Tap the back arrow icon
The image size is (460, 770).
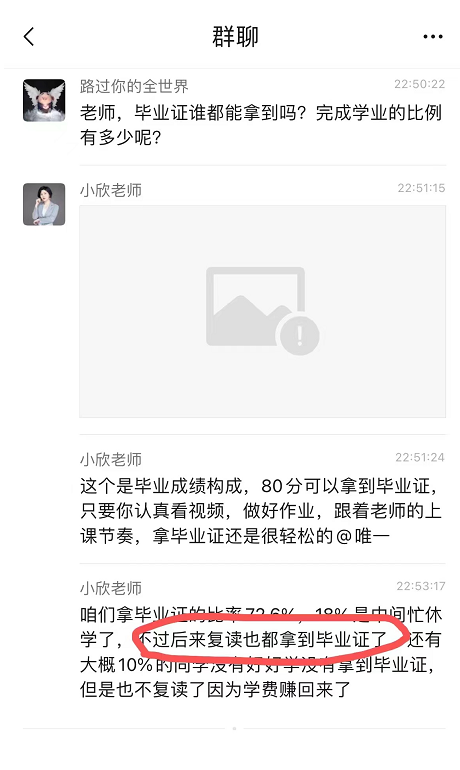29,37
